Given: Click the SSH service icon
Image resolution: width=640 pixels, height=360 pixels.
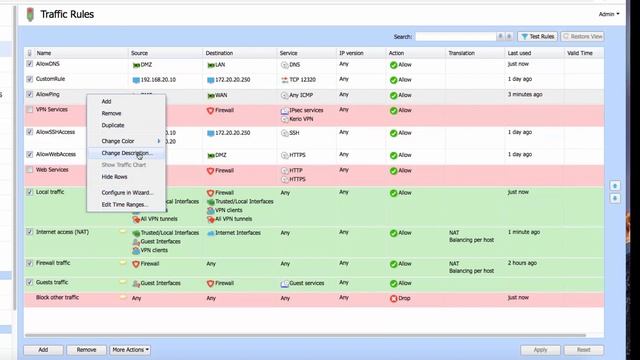Looking at the screenshot, I should 284,133.
